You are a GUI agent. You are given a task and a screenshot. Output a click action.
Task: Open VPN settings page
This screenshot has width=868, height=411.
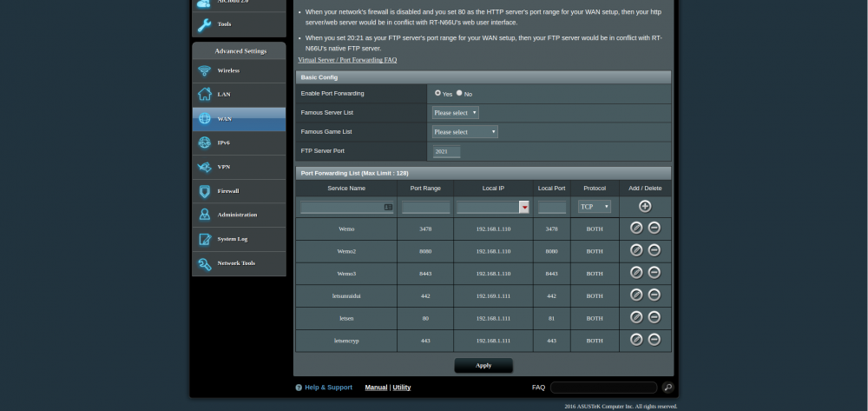(239, 168)
